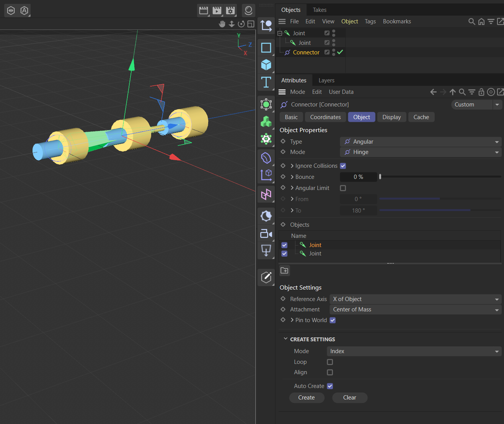
Task: Click the filter icon in Objects manager
Action: click(x=491, y=21)
